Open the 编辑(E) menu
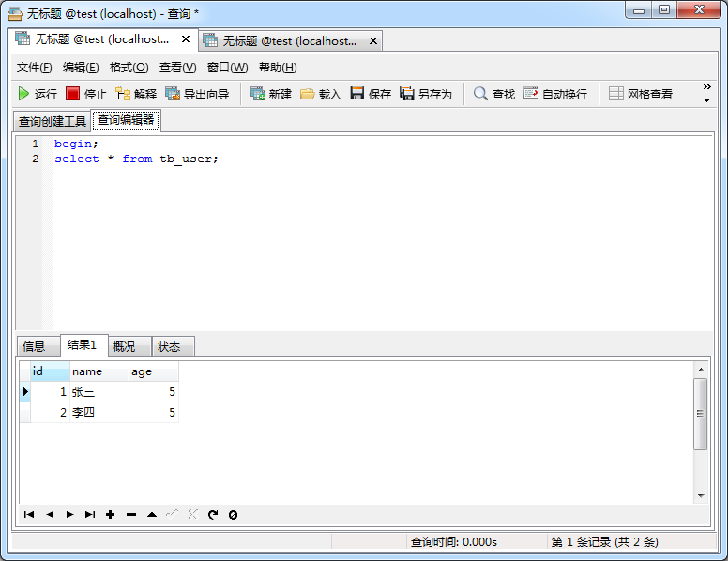Image resolution: width=728 pixels, height=561 pixels. tap(81, 68)
